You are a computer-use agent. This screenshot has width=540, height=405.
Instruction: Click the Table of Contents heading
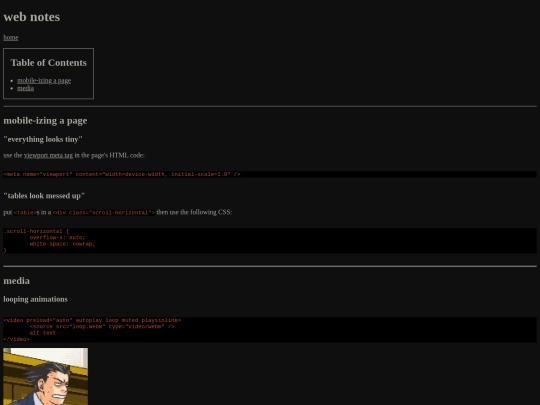click(49, 63)
